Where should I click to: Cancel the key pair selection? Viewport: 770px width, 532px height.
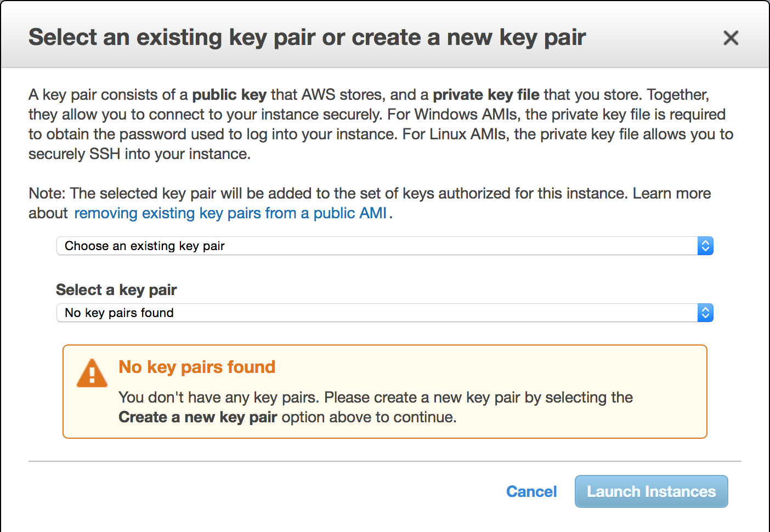pyautogui.click(x=531, y=491)
